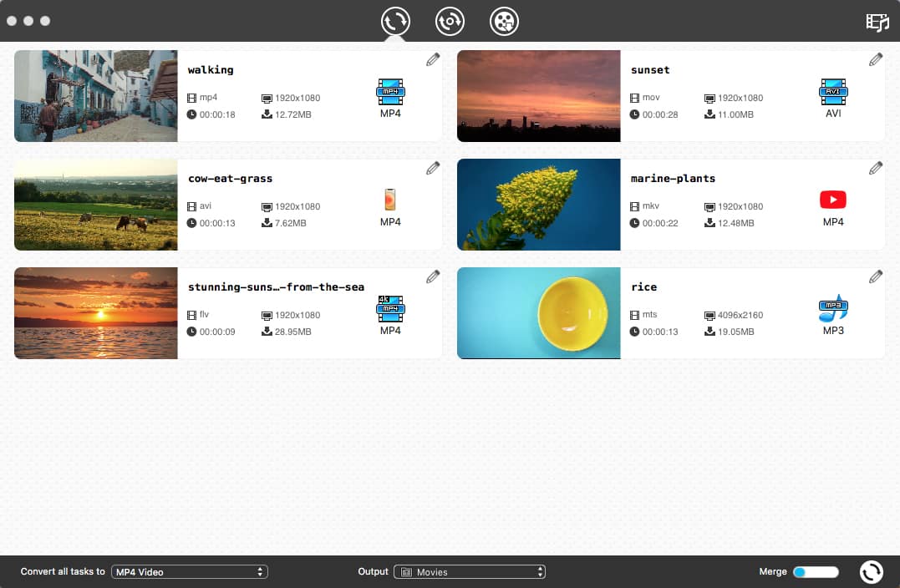Expand the Output Movies folder dropdown
Screen dimensions: 900x588
click(x=470, y=572)
